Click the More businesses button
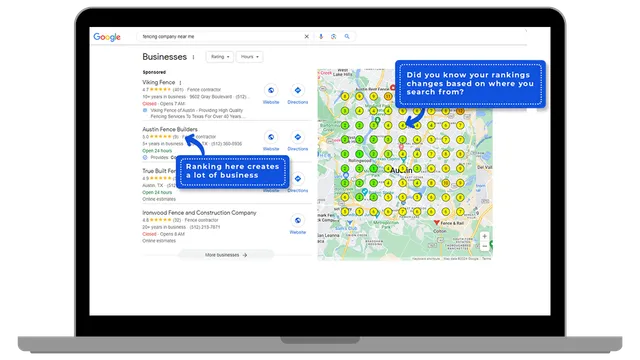640x360 pixels. pyautogui.click(x=226, y=255)
